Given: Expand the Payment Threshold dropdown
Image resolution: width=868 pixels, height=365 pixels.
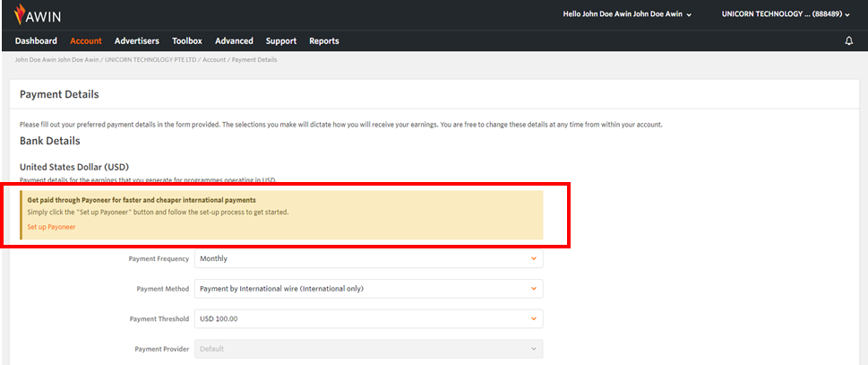Looking at the screenshot, I should pos(368,318).
